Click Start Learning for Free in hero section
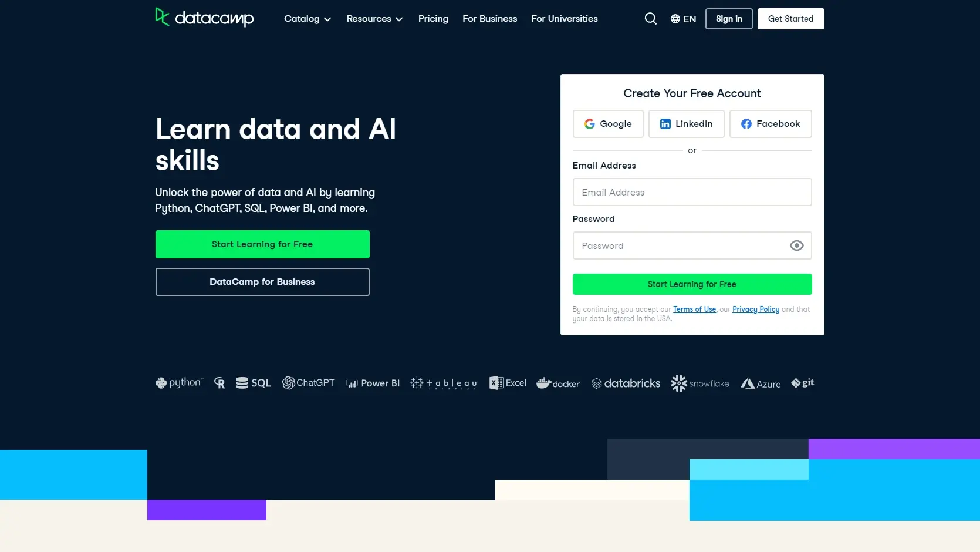Screen dimensions: 980x552 (x=262, y=244)
